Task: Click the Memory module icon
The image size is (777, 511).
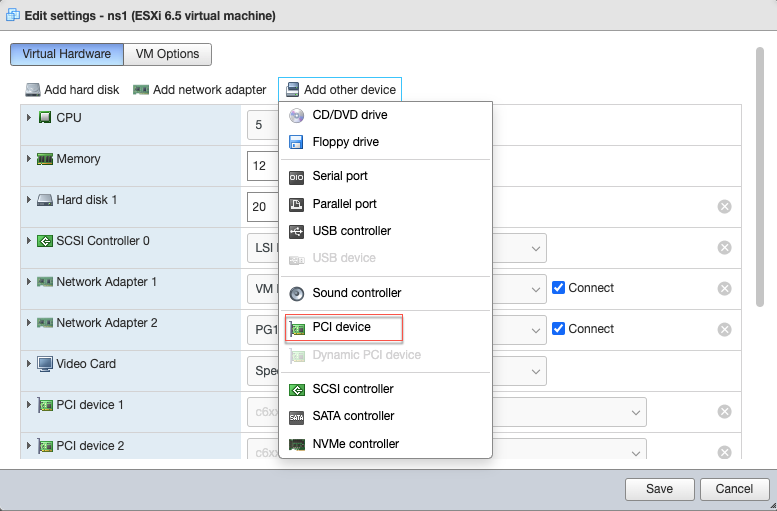Action: [45, 159]
